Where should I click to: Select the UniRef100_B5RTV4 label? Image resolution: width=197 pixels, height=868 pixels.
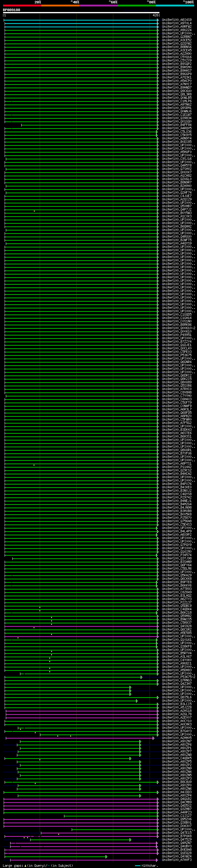point(177,653)
